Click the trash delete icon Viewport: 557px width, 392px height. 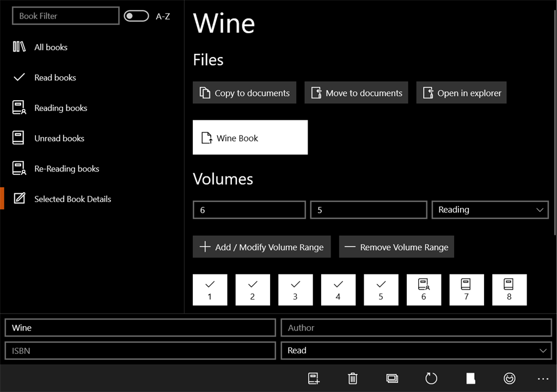tap(352, 378)
